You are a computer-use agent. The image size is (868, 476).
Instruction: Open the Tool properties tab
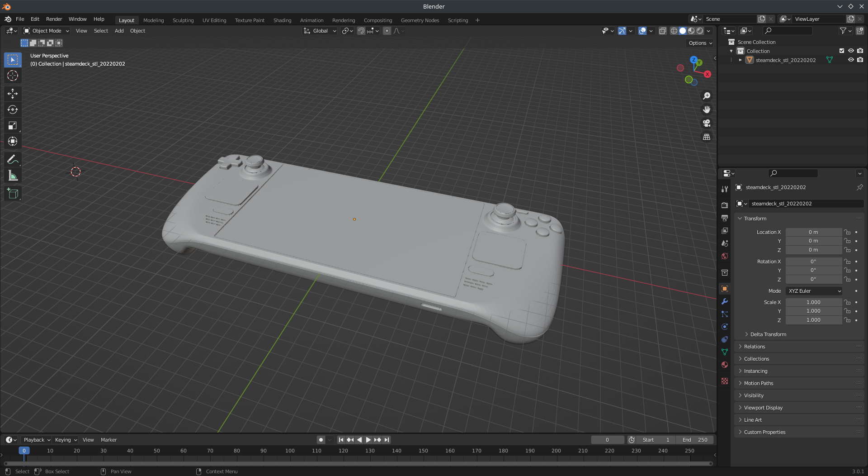coord(725,189)
